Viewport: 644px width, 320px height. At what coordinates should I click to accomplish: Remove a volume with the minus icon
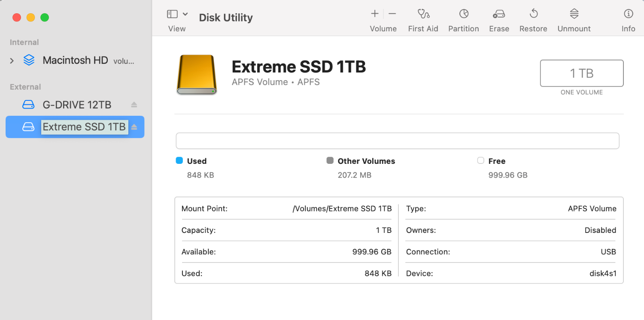pos(392,14)
